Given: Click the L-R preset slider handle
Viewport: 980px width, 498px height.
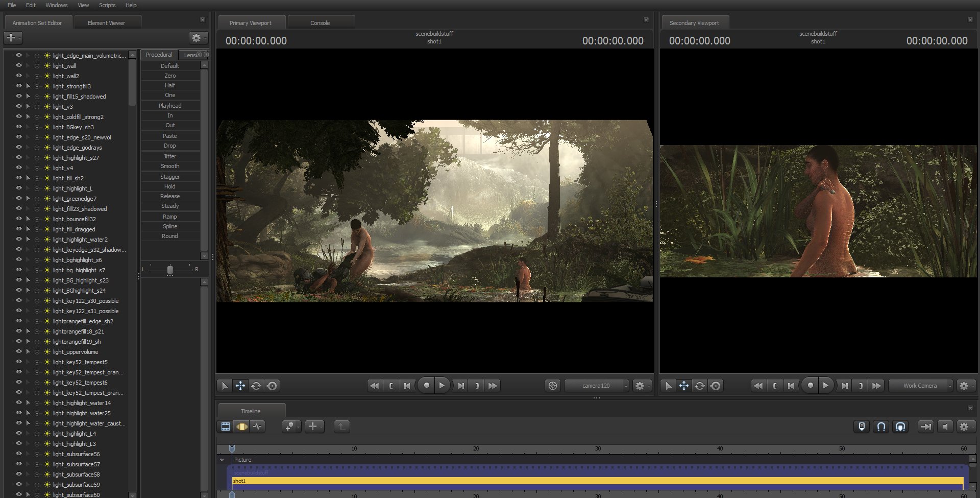Looking at the screenshot, I should coord(170,269).
